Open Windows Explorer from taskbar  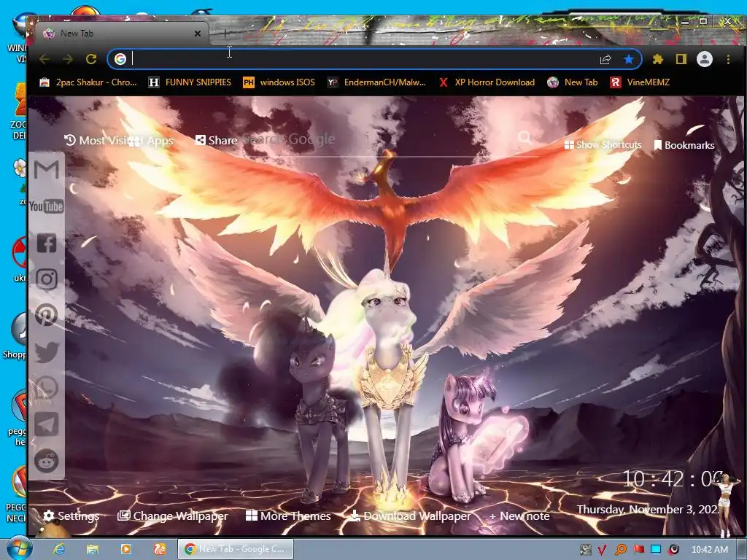[93, 549]
